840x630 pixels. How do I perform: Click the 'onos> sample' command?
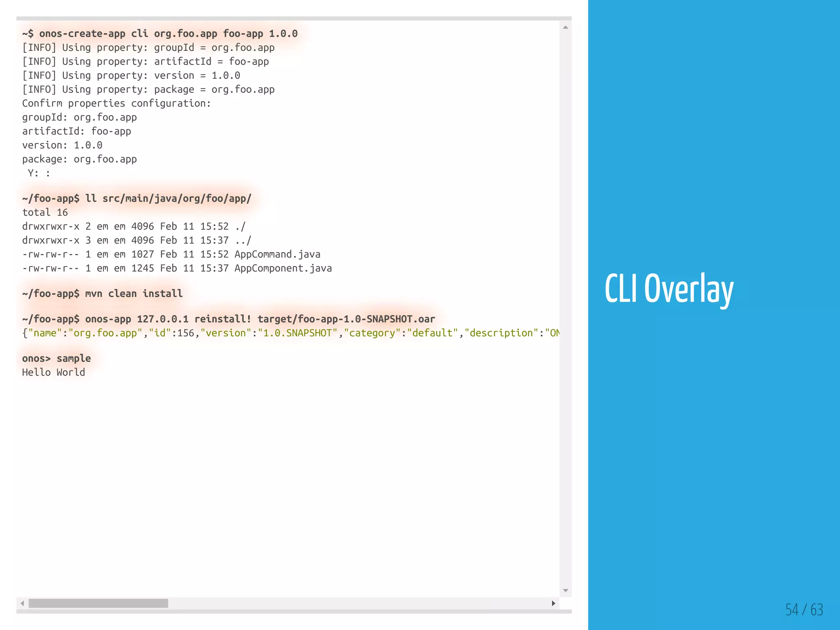pyautogui.click(x=57, y=358)
